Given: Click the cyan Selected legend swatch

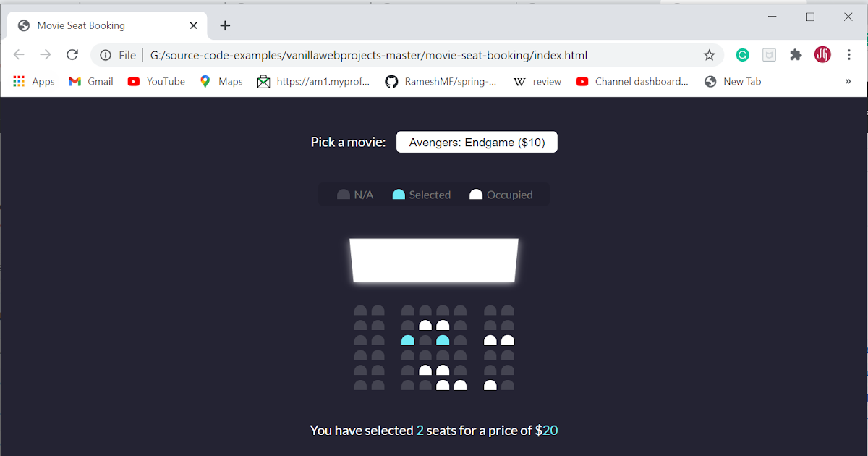Looking at the screenshot, I should (x=399, y=194).
